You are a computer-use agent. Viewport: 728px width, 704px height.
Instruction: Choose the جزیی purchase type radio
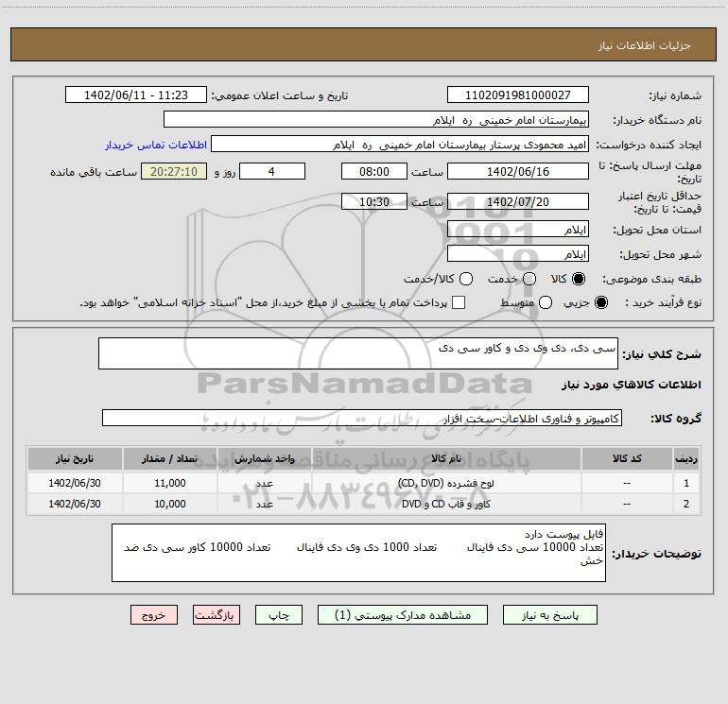tap(600, 302)
